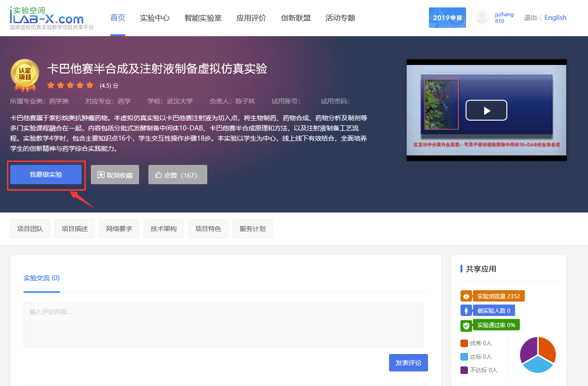Click the shield icon for pass rate
The height and width of the screenshot is (386, 588).
[x=466, y=325]
